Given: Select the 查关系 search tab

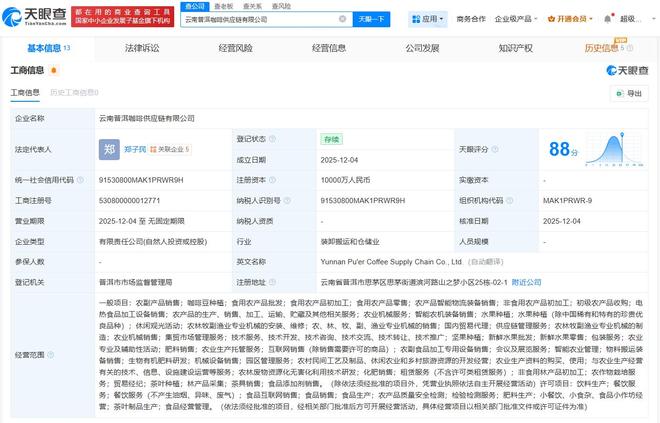Looking at the screenshot, I should point(253,6).
